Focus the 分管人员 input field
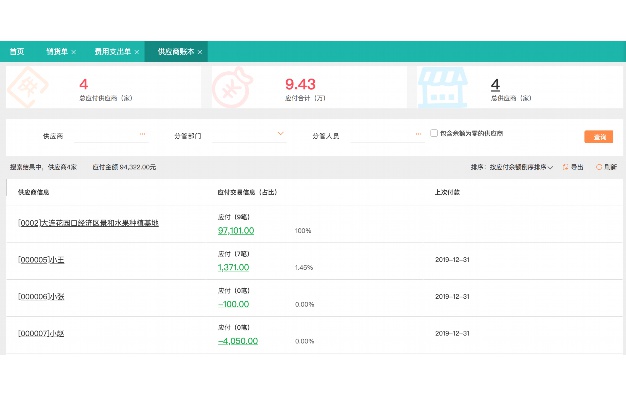The width and height of the screenshot is (626, 396). [387, 136]
